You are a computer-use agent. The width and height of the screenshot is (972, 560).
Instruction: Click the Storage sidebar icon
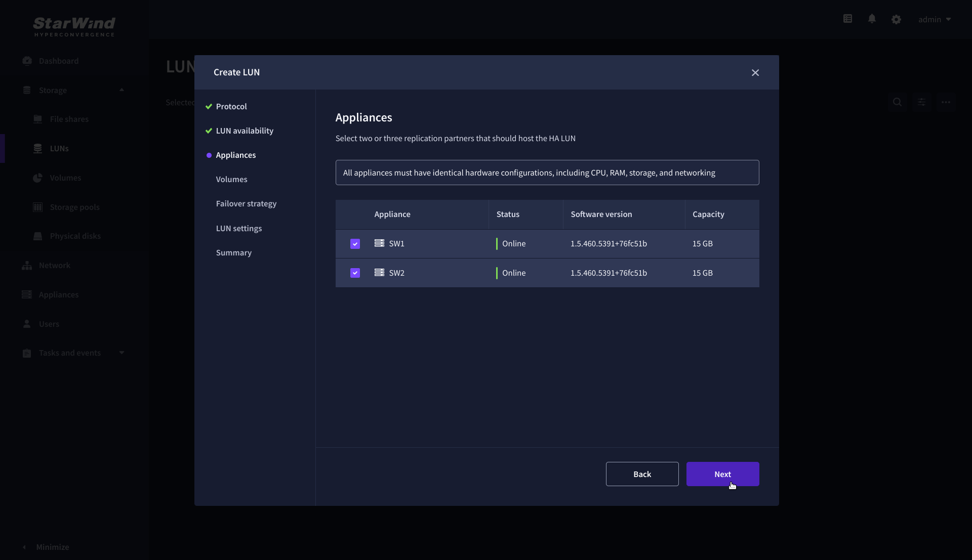(x=27, y=90)
